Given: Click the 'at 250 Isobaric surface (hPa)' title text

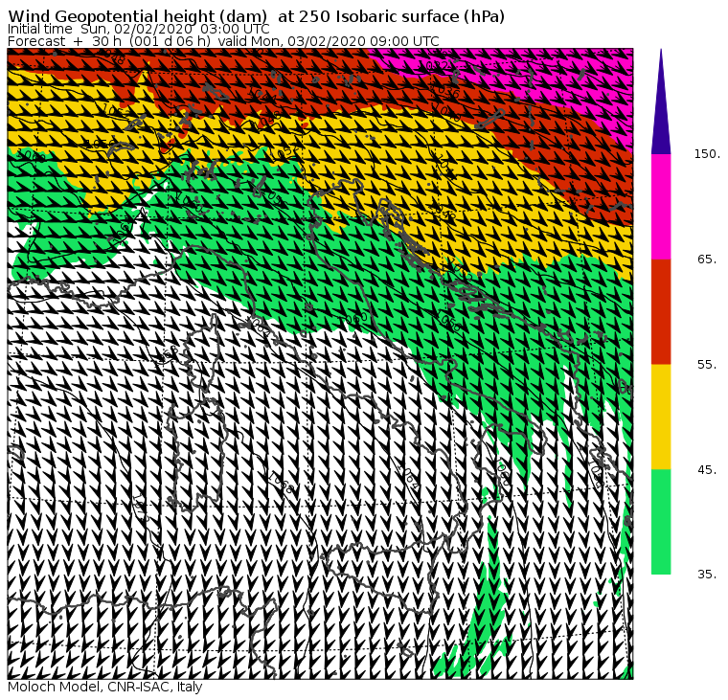Looking at the screenshot, I should [x=391, y=16].
